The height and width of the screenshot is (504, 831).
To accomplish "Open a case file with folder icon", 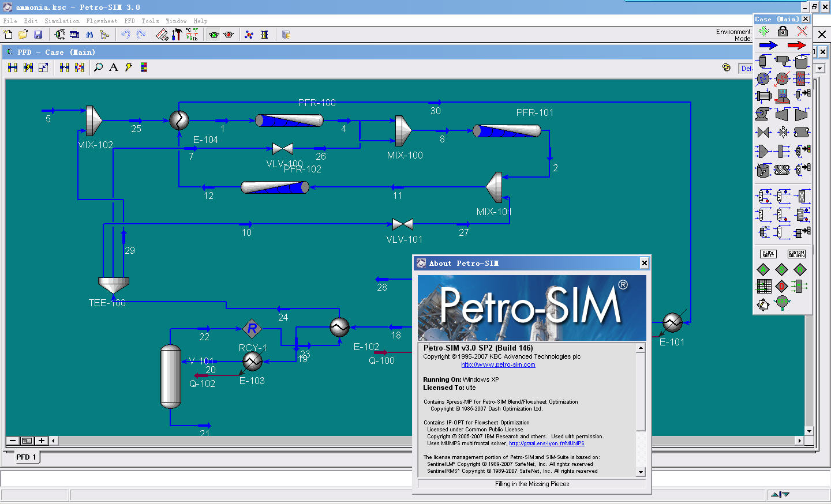I will [23, 35].
